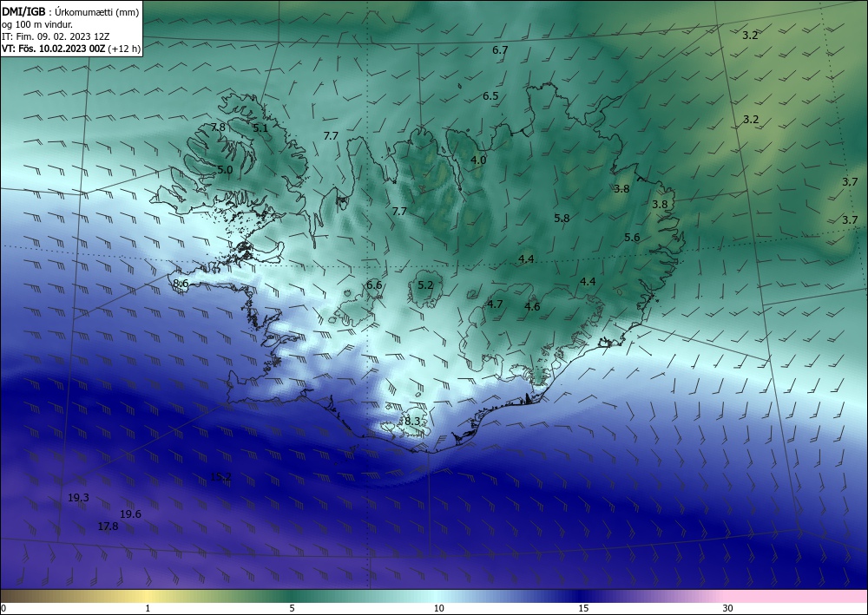Click the 'DMI/IGB : Úrkomumætti (mm)' title line
The height and width of the screenshot is (615, 868).
70,11
